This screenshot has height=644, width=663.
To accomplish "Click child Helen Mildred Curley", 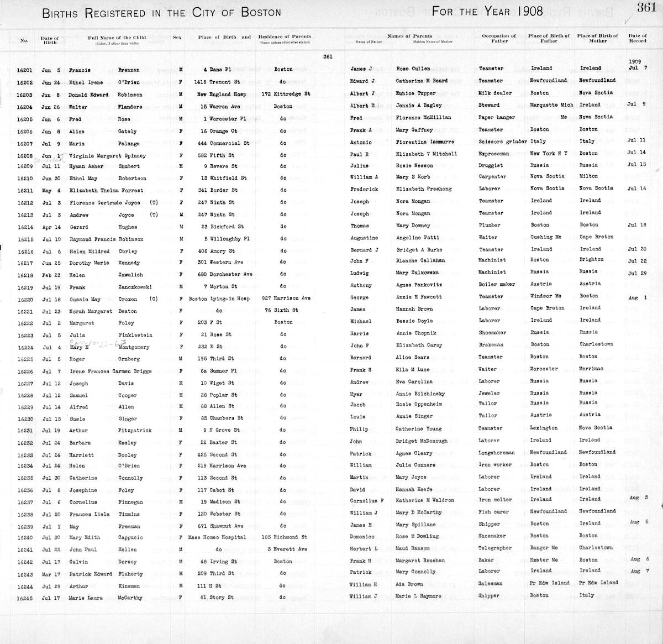I will coord(104,252).
